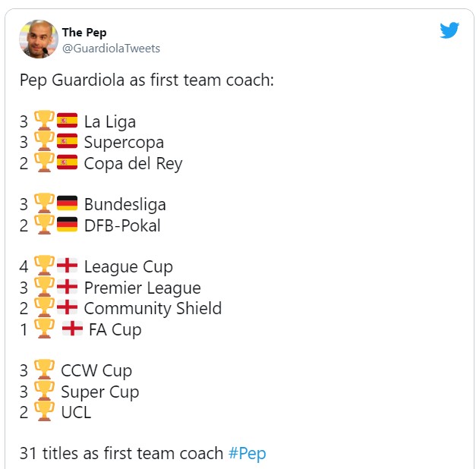476x469 pixels.
Task: Open the @GuardiolaTweets handle link
Action: (111, 49)
